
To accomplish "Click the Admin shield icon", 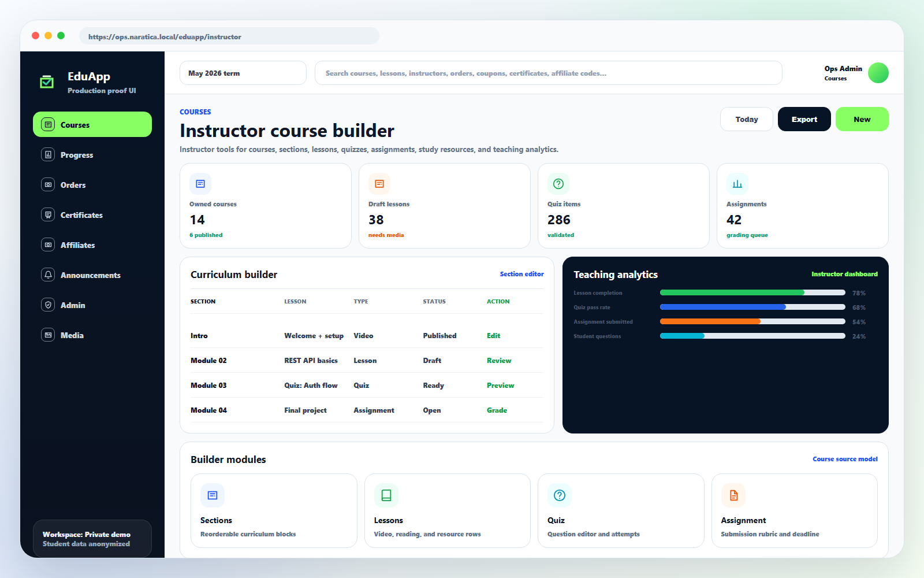I will (x=49, y=305).
